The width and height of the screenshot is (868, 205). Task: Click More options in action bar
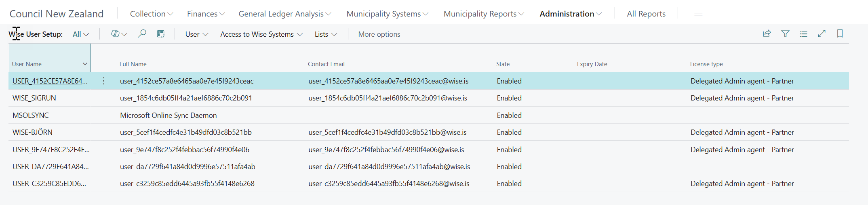(x=379, y=34)
